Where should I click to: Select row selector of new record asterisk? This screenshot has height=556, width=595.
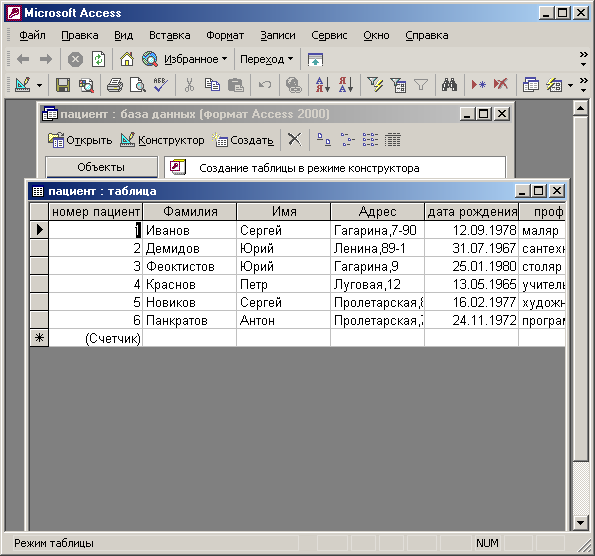pos(39,338)
